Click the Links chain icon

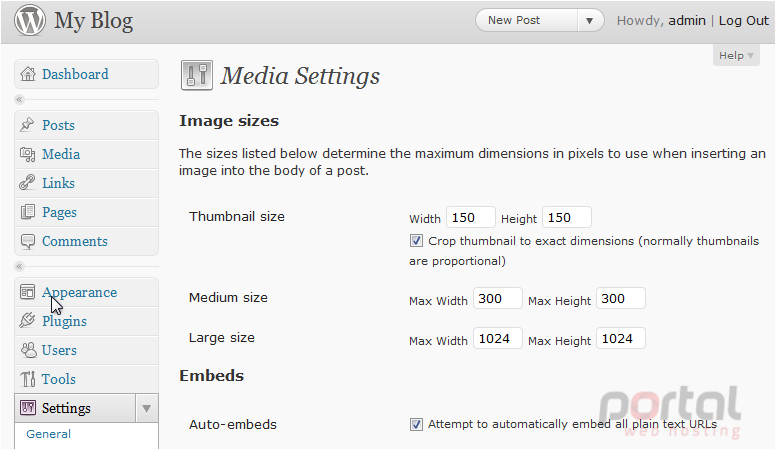27,183
